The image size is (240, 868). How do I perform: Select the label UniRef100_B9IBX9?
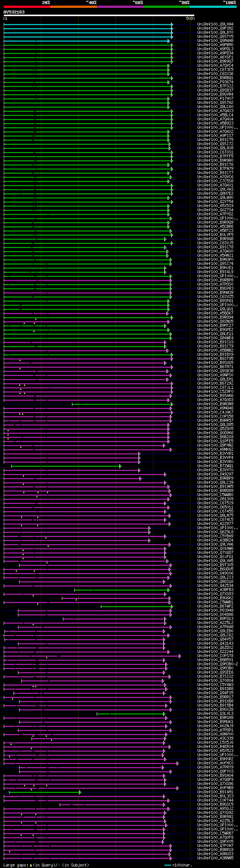215,355
